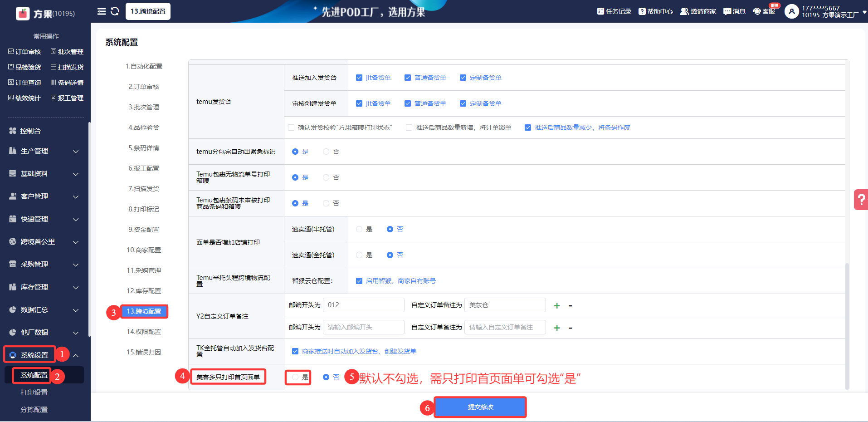Select 是 for 美客多只打印首页面单
This screenshot has width=868, height=422.
click(x=296, y=377)
